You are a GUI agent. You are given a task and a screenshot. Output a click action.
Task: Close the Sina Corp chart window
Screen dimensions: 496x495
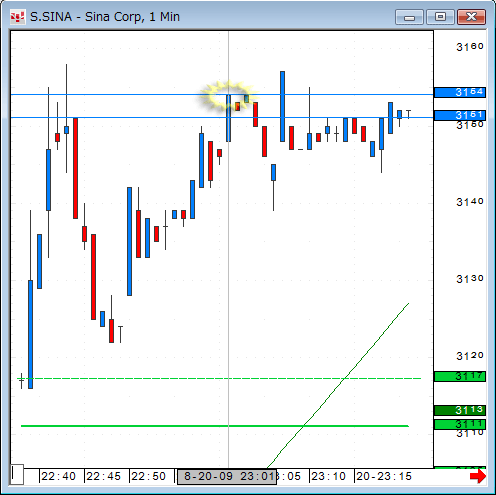(x=471, y=17)
